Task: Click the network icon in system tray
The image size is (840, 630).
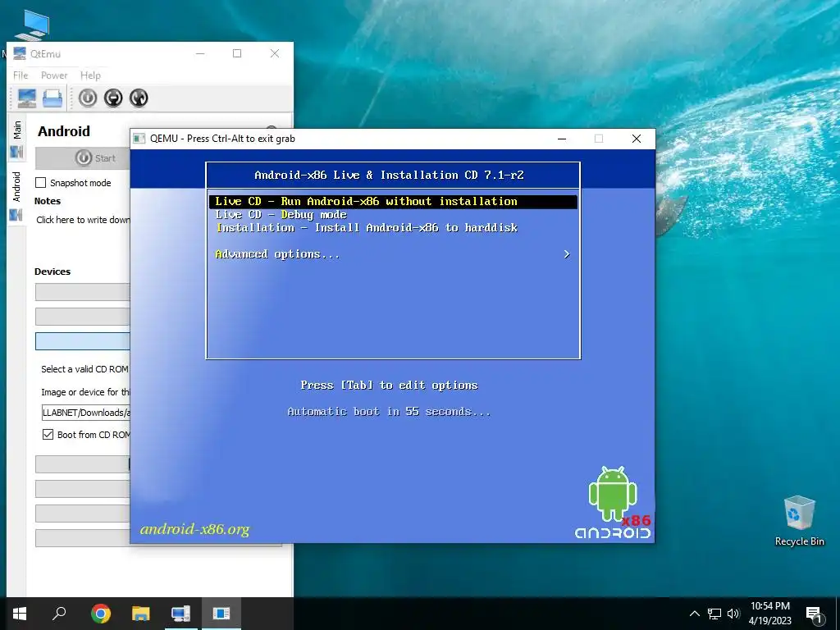Action: 714,614
